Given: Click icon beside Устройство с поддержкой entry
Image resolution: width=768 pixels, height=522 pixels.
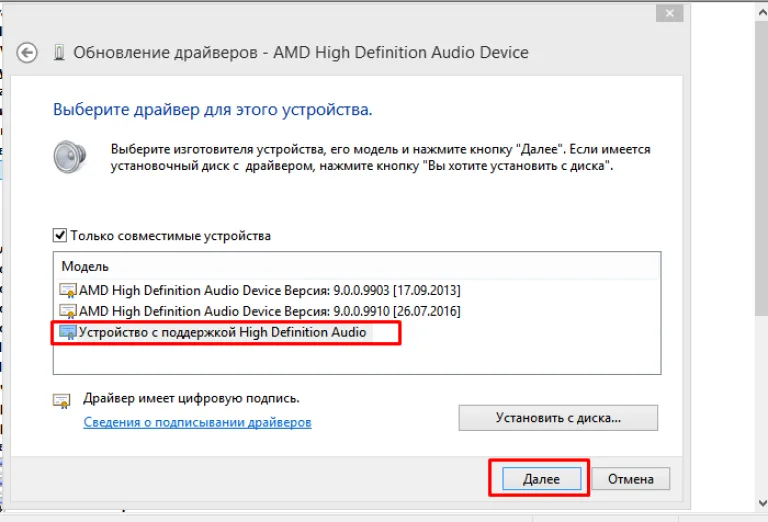Looking at the screenshot, I should click(x=68, y=332).
